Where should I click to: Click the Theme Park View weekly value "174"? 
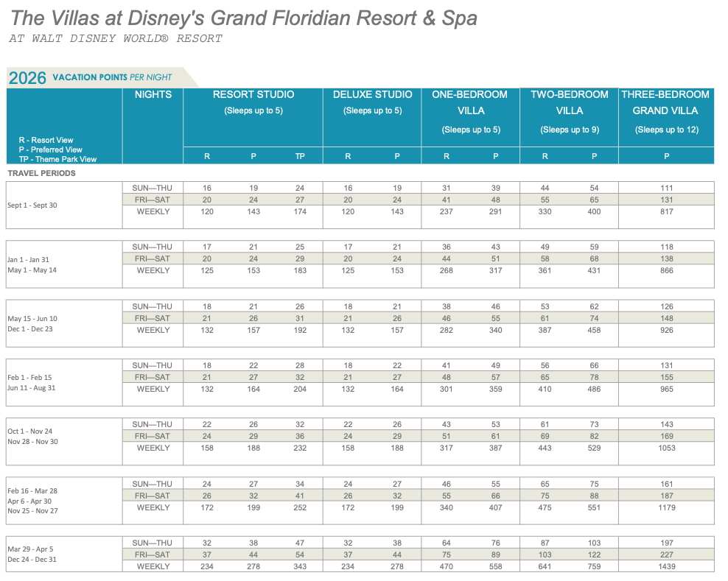click(300, 211)
